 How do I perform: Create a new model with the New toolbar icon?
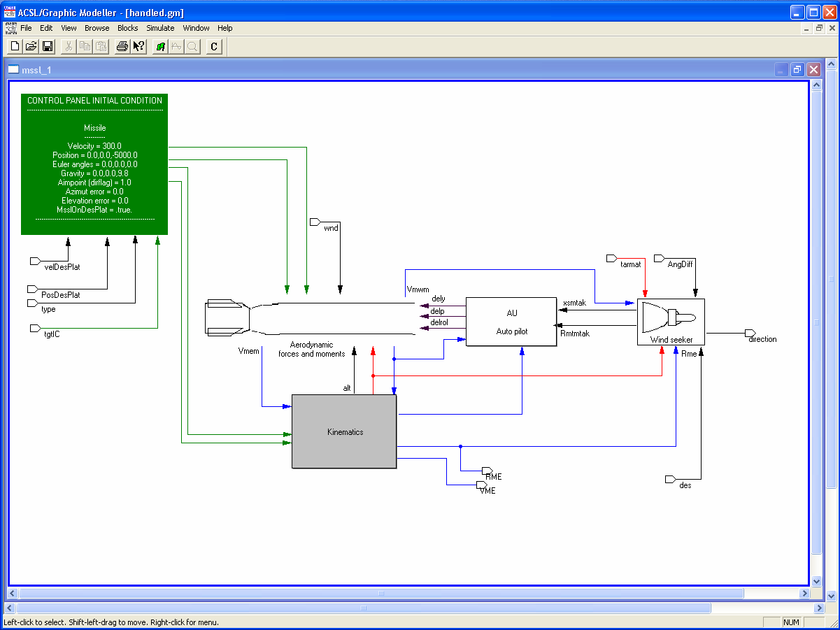click(15, 46)
